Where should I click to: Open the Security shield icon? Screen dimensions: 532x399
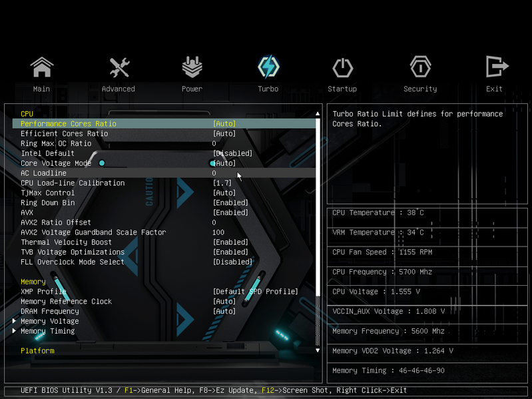click(420, 67)
